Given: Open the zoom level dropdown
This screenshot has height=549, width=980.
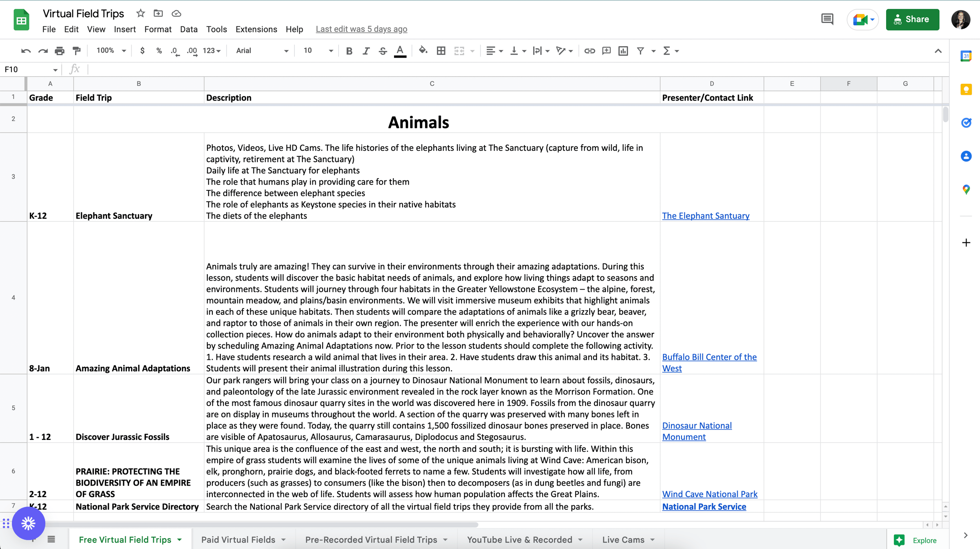Looking at the screenshot, I should pos(111,51).
